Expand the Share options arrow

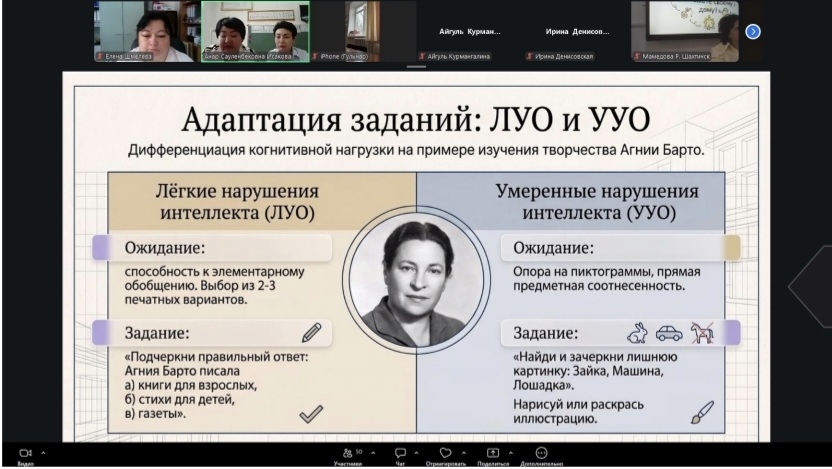[x=510, y=453]
